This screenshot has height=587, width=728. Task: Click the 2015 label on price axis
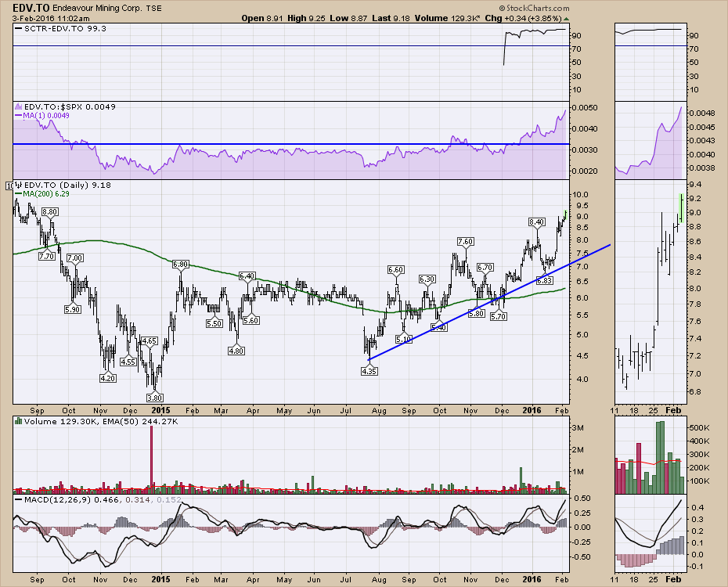coord(160,410)
